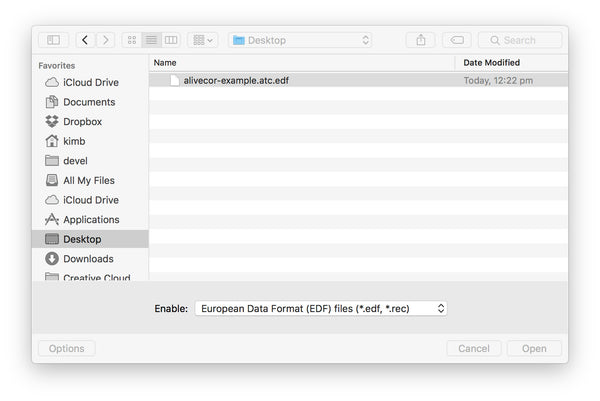Open the kimb home folder
Screen dimensions: 600x401
(x=90, y=141)
